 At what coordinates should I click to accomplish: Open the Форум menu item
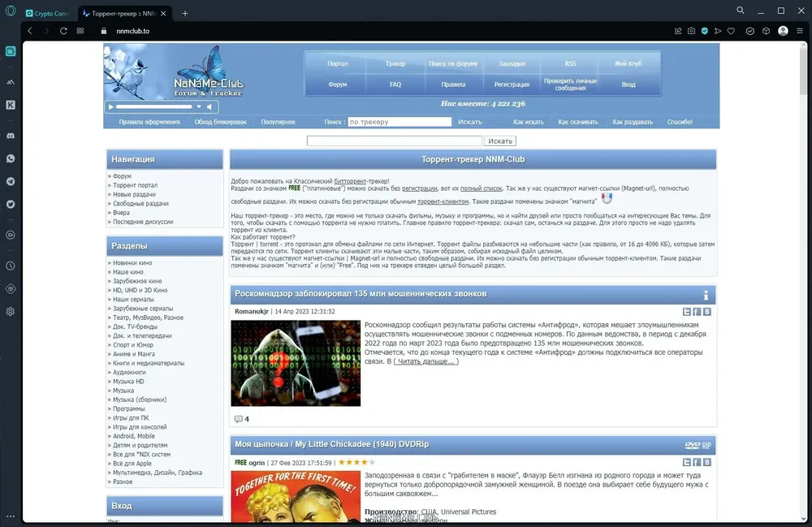pos(337,84)
